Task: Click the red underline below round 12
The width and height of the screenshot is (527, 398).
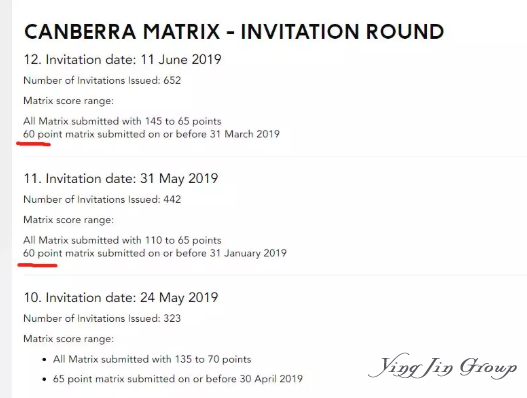Action: 33,144
